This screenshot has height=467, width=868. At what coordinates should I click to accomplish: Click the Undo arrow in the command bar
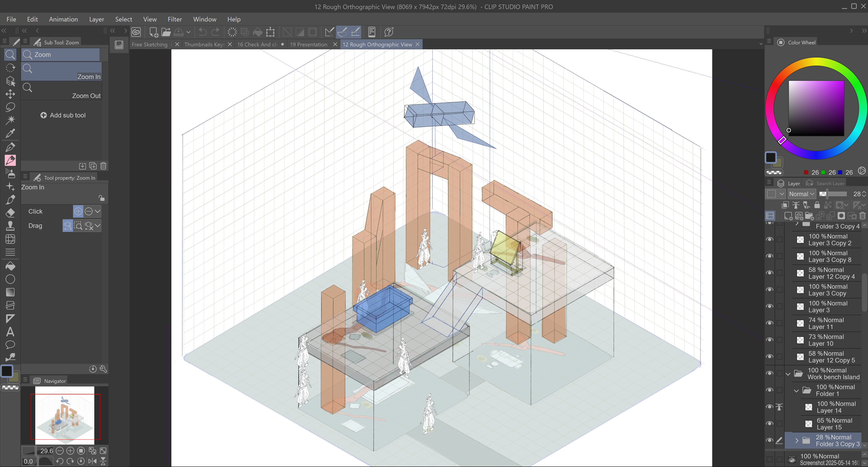[203, 32]
